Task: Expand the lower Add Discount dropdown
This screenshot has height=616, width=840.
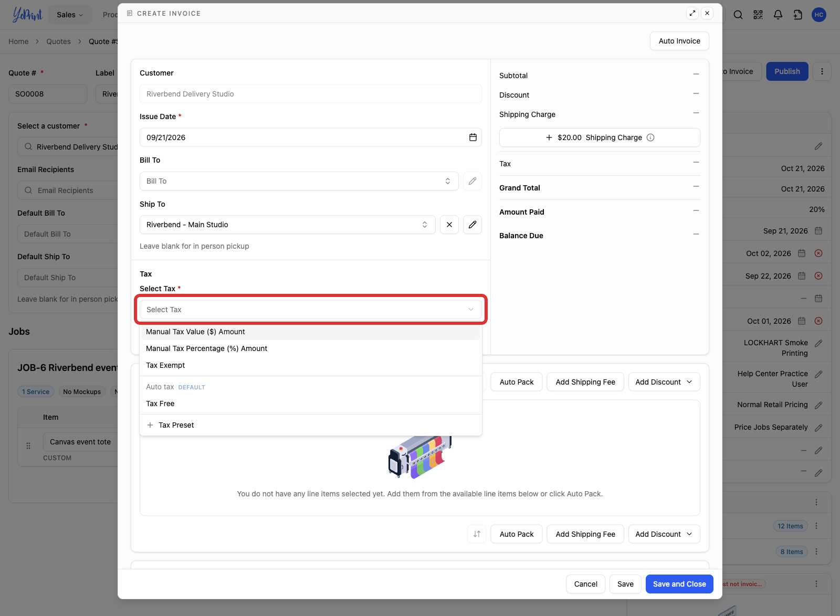Action: pos(664,534)
